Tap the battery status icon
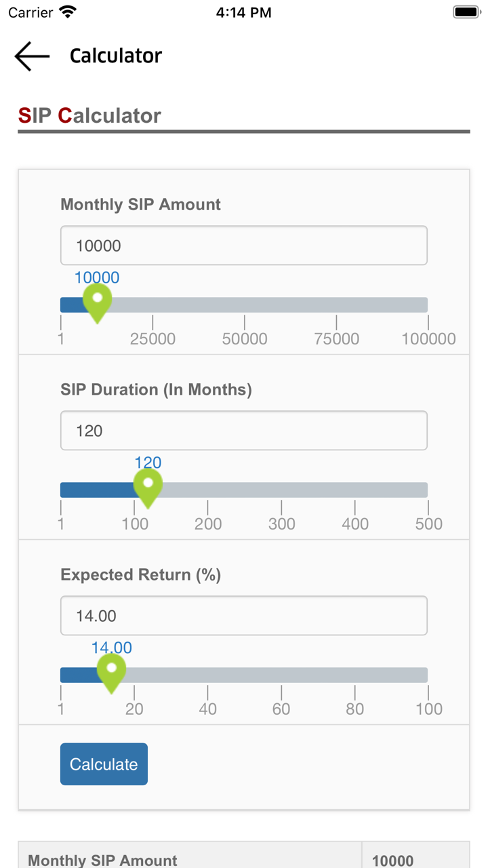Viewport: 488px width, 868px height. (x=466, y=12)
